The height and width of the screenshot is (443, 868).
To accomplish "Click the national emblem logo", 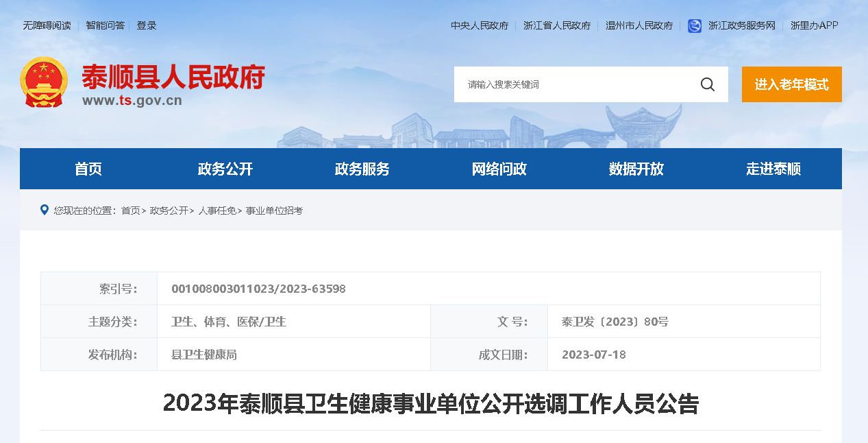I will tap(44, 82).
